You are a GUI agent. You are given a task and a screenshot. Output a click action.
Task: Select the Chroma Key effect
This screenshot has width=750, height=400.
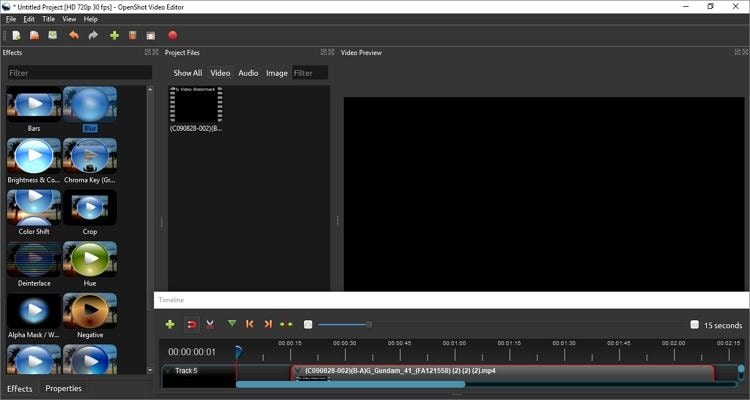coord(90,161)
